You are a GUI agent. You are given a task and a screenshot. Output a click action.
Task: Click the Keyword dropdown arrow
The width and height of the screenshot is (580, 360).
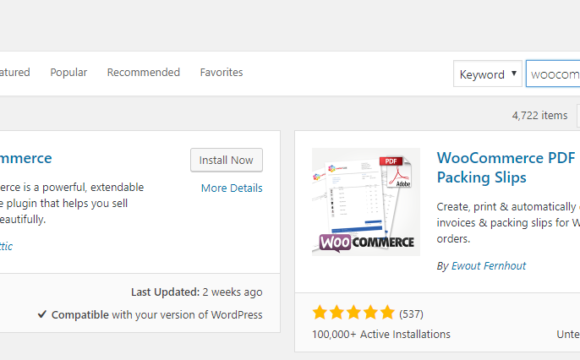pos(514,73)
